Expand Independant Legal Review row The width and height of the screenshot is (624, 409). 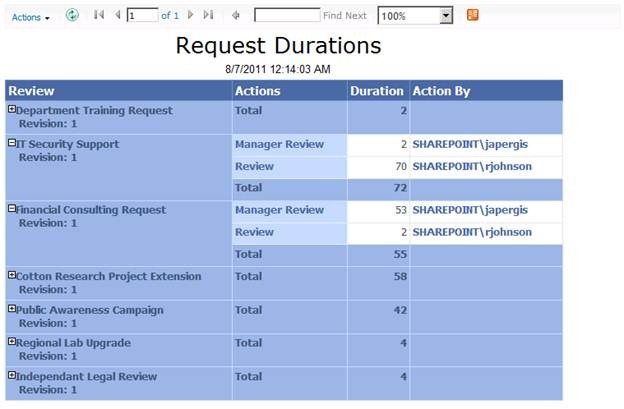click(12, 375)
